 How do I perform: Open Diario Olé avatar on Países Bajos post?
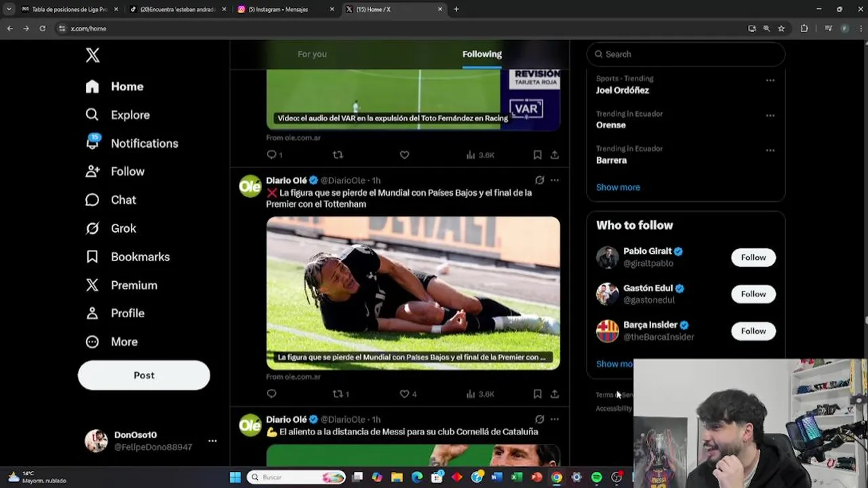tap(250, 186)
